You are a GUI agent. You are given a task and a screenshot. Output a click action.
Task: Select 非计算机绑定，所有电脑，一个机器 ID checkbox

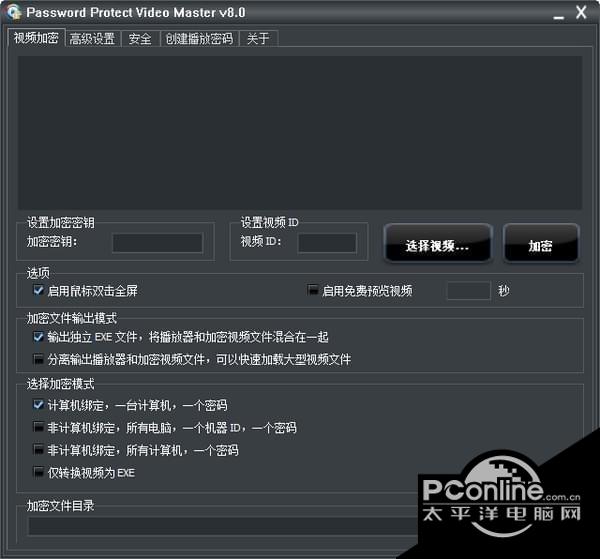pyautogui.click(x=38, y=427)
